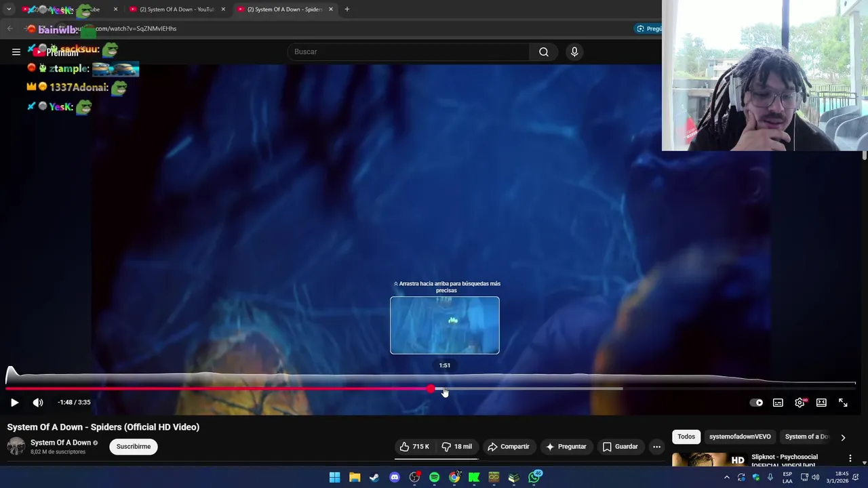Open system volume tray icon
Screen dimensions: 868x488
[x=816, y=477]
